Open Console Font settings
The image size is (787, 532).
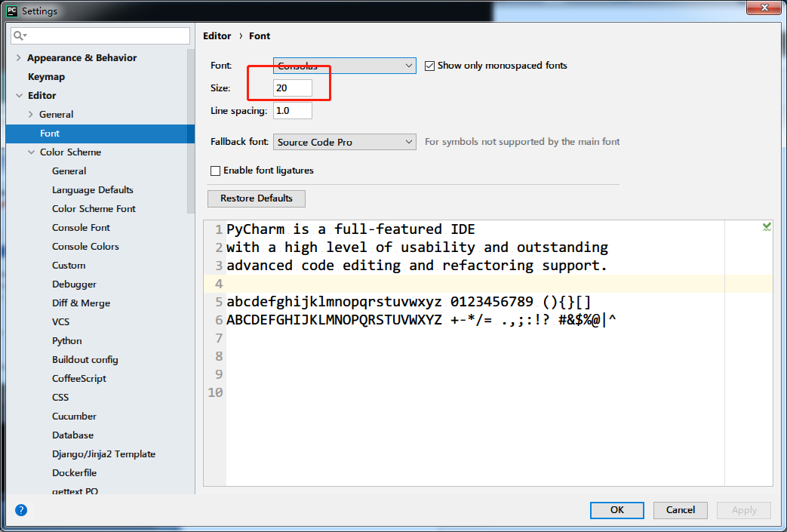(x=81, y=228)
